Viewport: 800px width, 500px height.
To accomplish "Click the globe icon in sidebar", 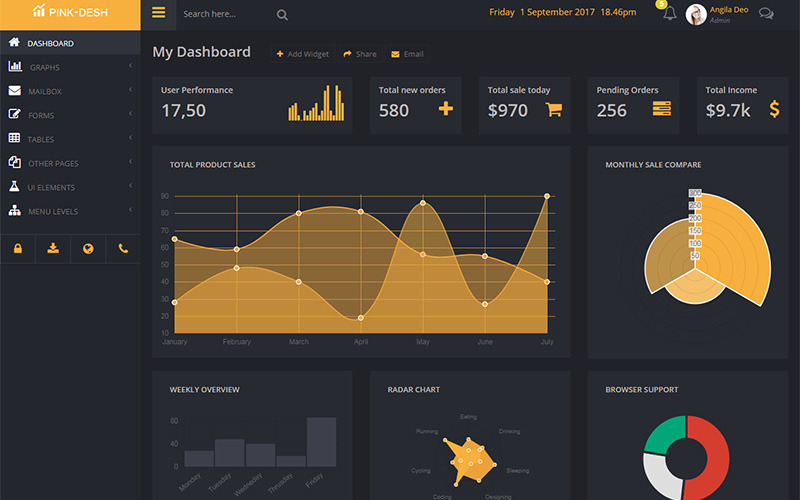I will tap(88, 248).
